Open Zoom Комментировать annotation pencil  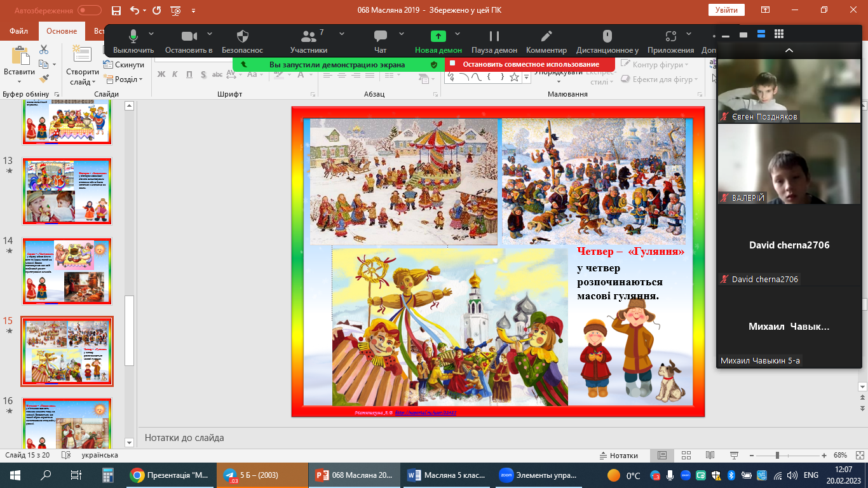(546, 41)
